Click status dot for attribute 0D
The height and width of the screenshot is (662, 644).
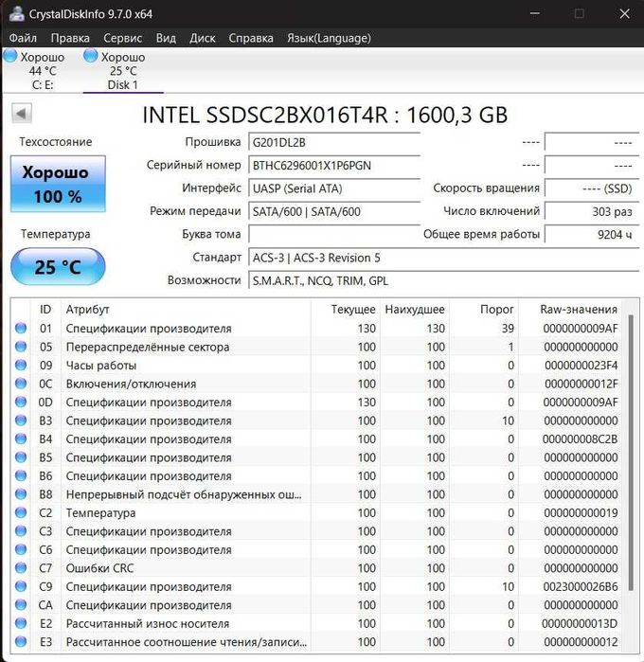21,402
